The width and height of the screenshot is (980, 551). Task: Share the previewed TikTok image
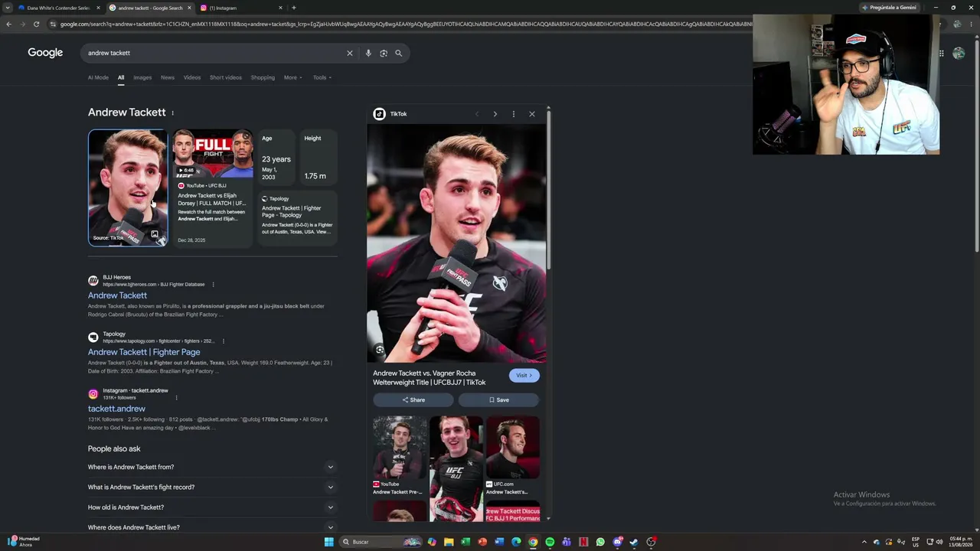pos(413,399)
